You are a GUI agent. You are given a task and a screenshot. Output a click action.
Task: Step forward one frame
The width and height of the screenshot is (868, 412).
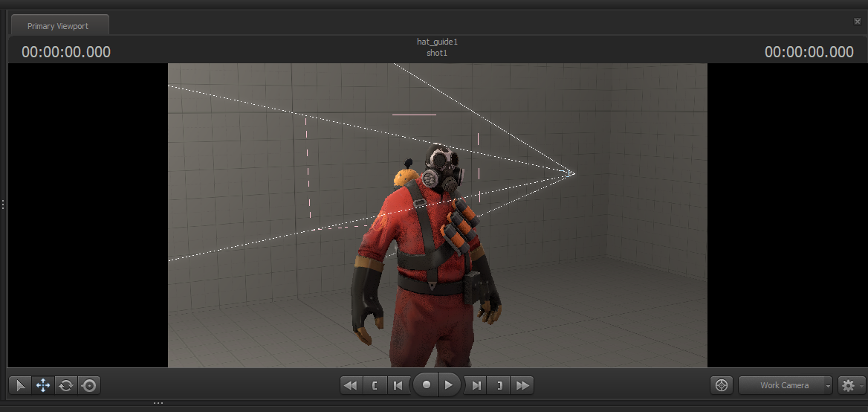(x=476, y=385)
